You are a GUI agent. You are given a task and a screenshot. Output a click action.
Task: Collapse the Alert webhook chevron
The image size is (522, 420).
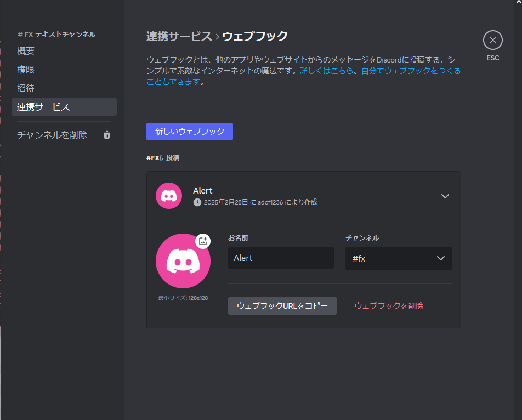[x=445, y=196]
